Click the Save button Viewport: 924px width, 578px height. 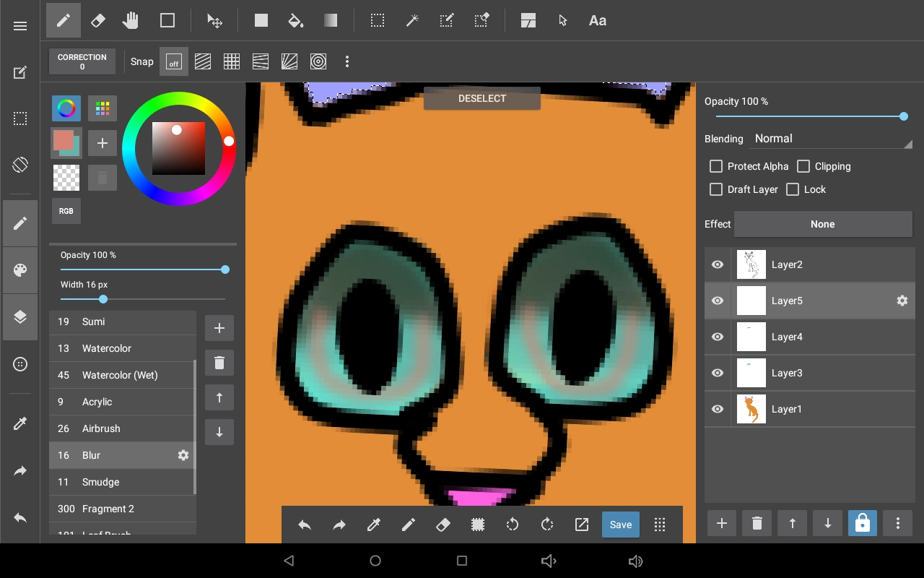(620, 525)
